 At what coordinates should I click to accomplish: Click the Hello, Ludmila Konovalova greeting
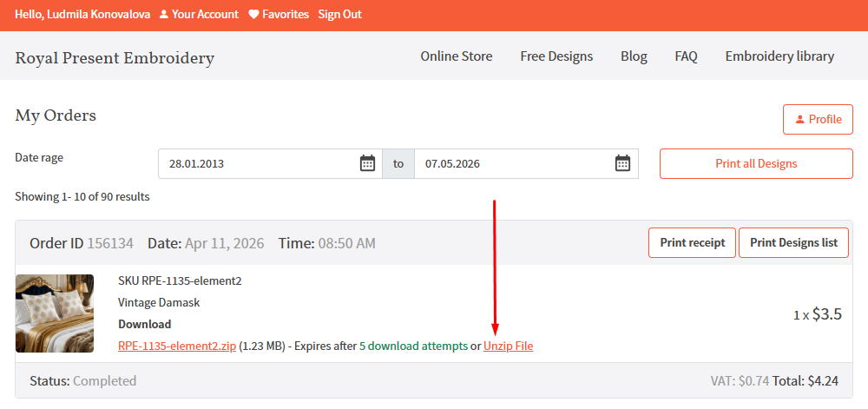point(82,15)
